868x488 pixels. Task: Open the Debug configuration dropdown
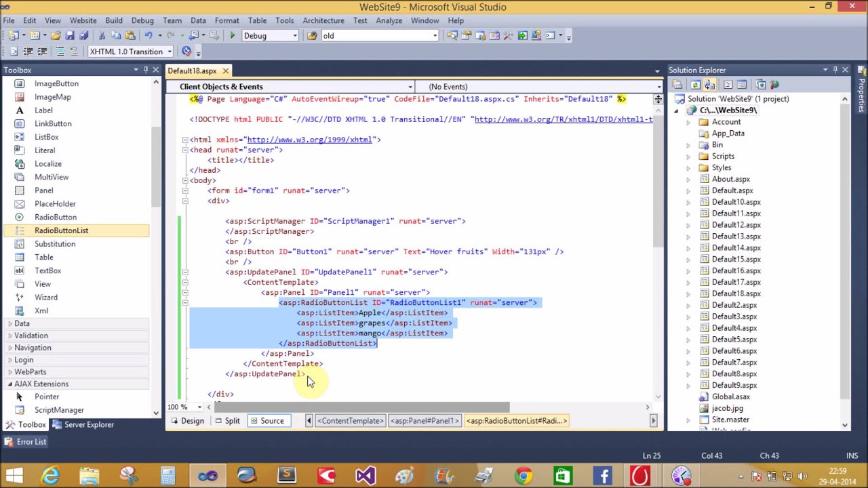point(294,35)
